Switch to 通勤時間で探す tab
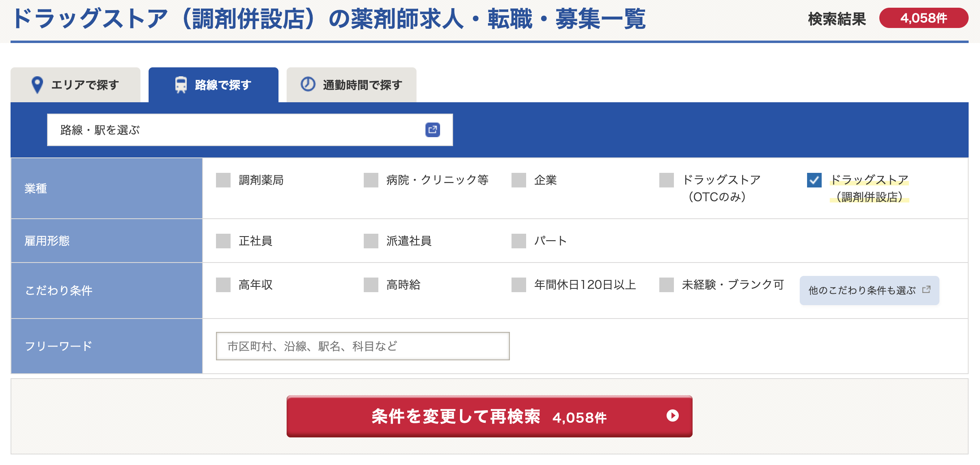 [x=352, y=85]
